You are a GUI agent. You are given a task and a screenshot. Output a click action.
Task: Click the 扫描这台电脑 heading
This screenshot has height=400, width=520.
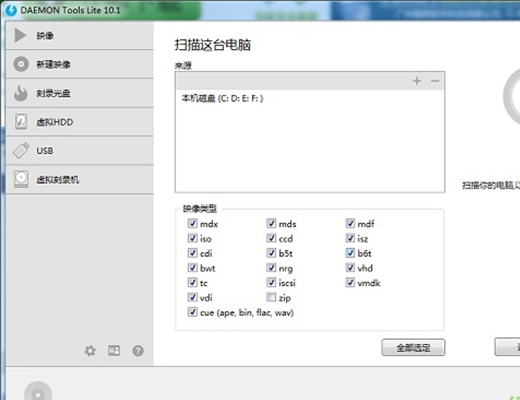coord(213,45)
